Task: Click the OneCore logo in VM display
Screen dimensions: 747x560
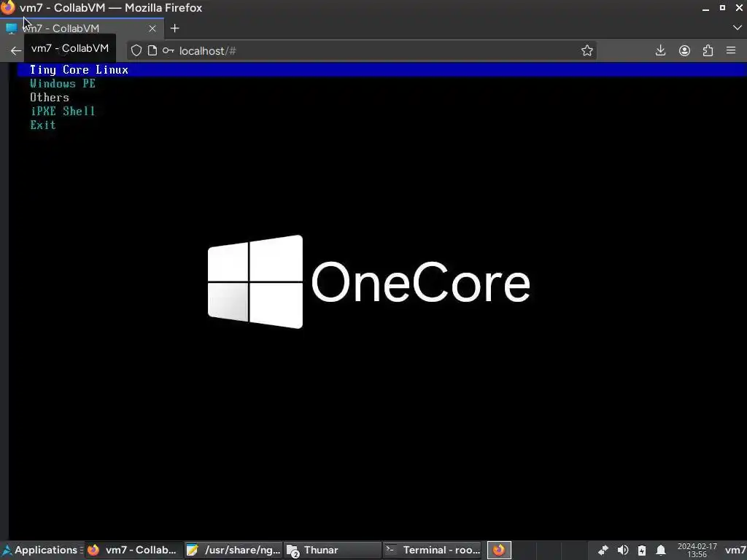Action: pyautogui.click(x=368, y=282)
